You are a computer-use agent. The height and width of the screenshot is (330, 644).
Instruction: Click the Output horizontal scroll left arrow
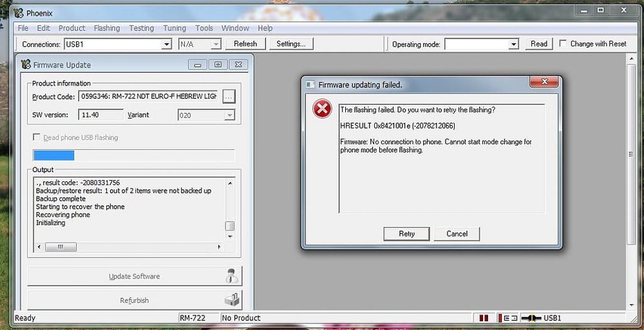(39, 246)
